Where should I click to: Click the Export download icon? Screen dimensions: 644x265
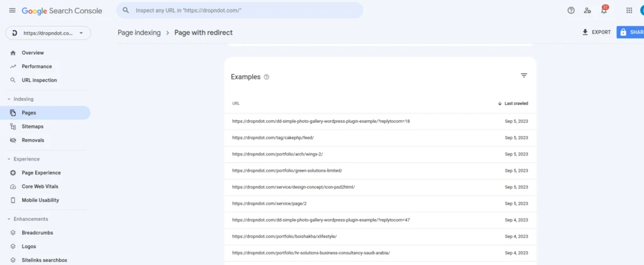[586, 32]
